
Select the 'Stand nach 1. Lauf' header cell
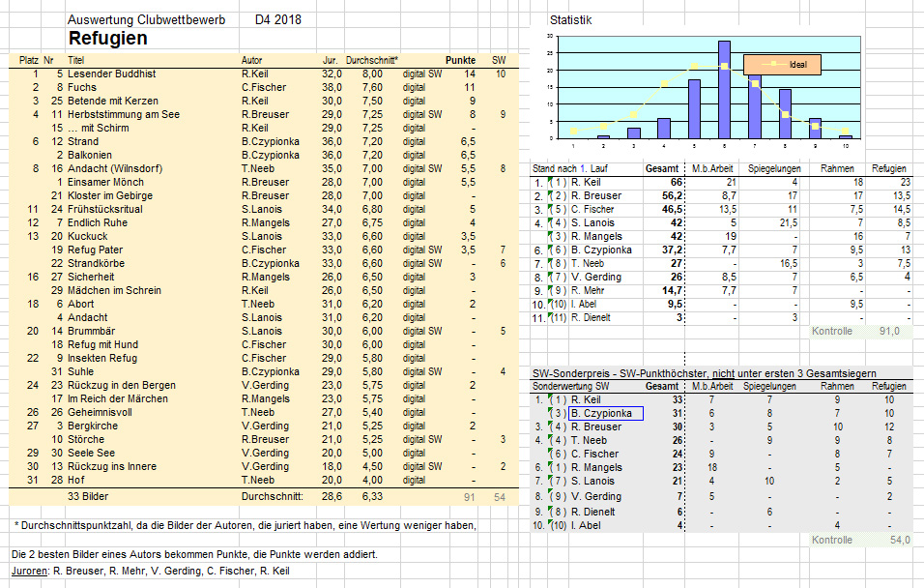570,168
